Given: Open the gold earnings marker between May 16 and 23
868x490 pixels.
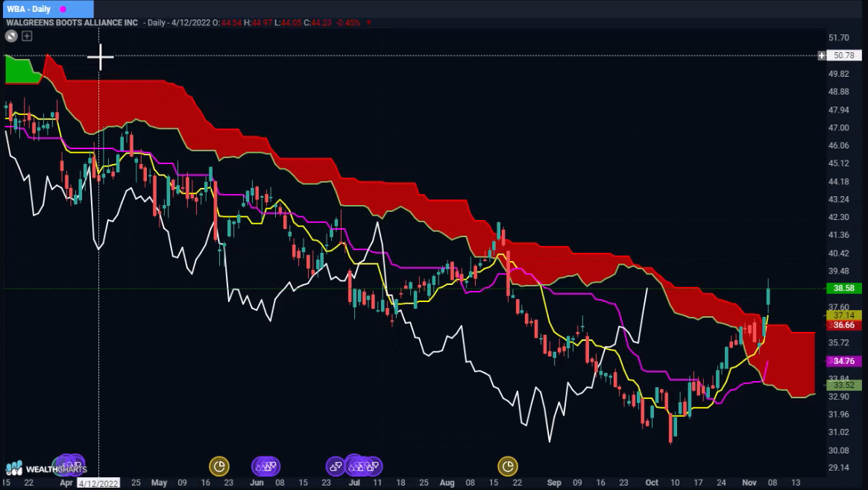Looking at the screenshot, I should 219,466.
